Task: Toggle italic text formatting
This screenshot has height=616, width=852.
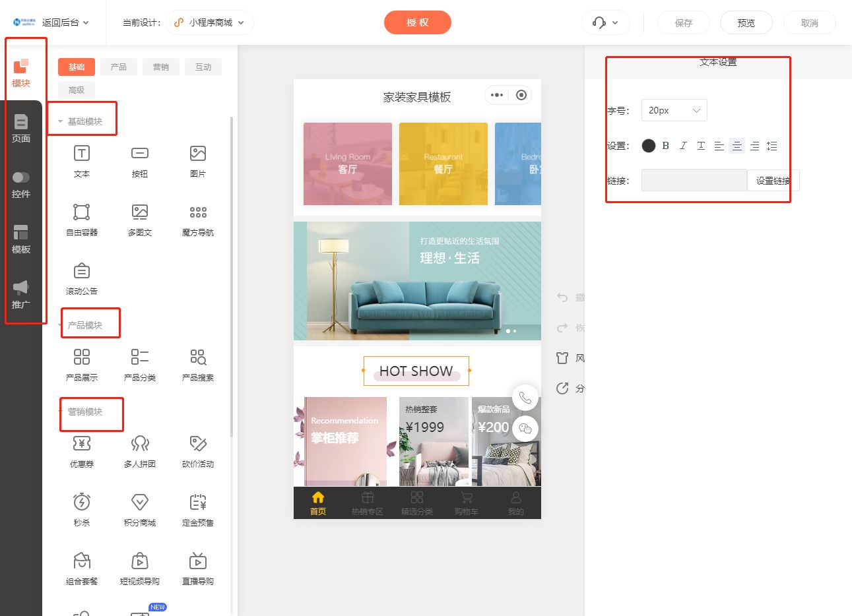Action: coord(684,146)
